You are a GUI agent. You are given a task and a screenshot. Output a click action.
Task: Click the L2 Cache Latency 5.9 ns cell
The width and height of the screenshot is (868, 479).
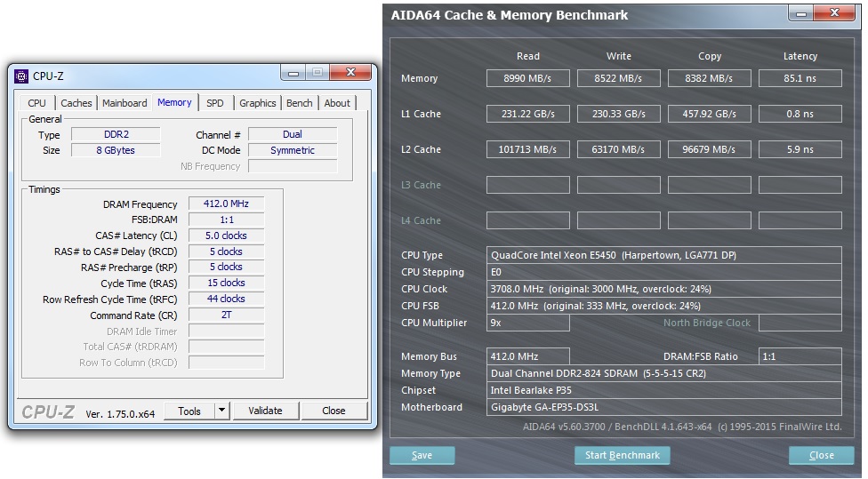[x=800, y=149]
